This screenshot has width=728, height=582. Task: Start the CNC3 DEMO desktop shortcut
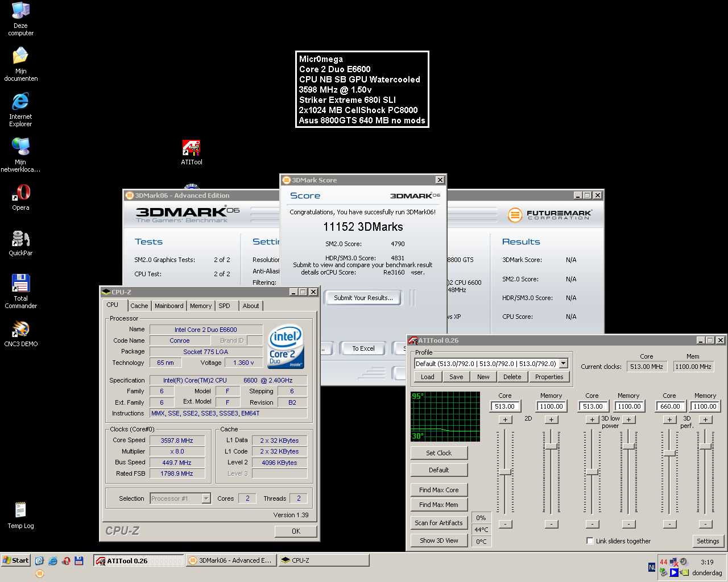tap(20, 334)
